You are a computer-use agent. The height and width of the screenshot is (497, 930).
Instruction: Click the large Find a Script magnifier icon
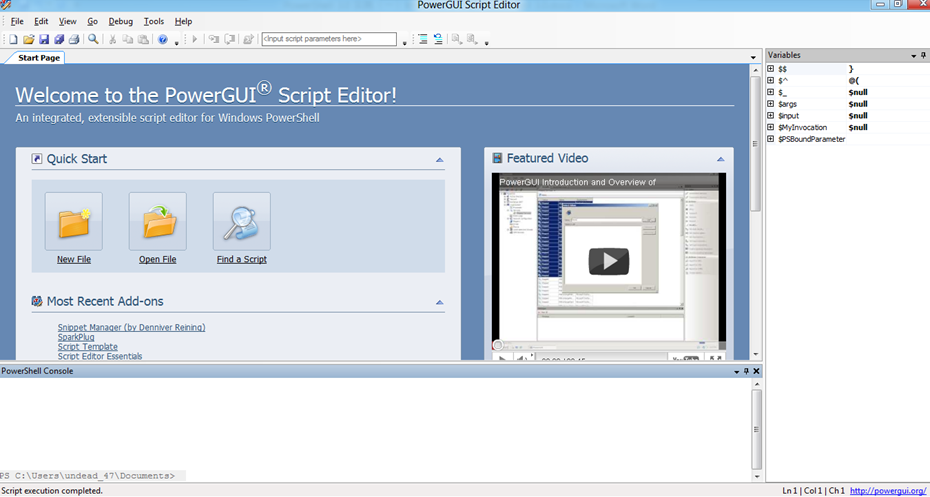[x=242, y=221]
